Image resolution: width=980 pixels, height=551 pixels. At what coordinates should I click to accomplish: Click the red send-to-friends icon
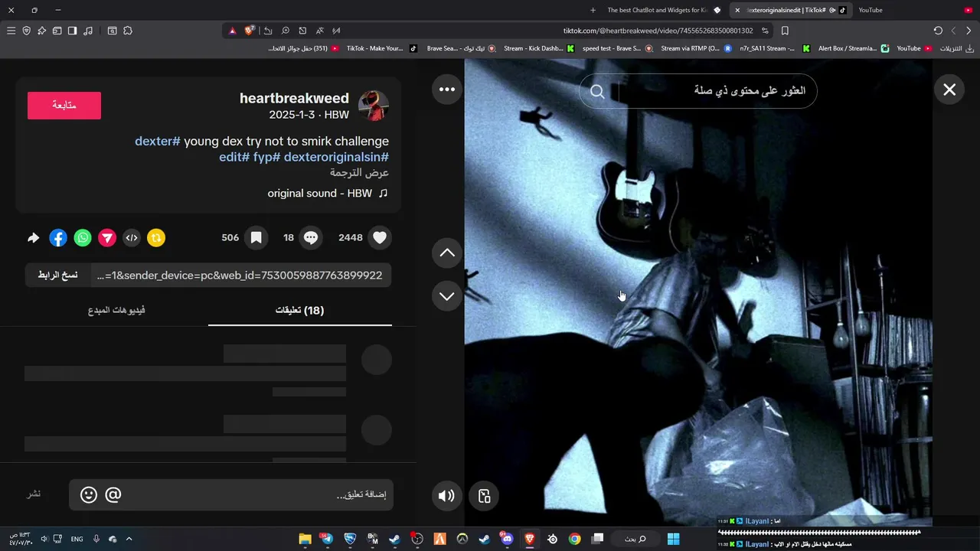pos(107,238)
